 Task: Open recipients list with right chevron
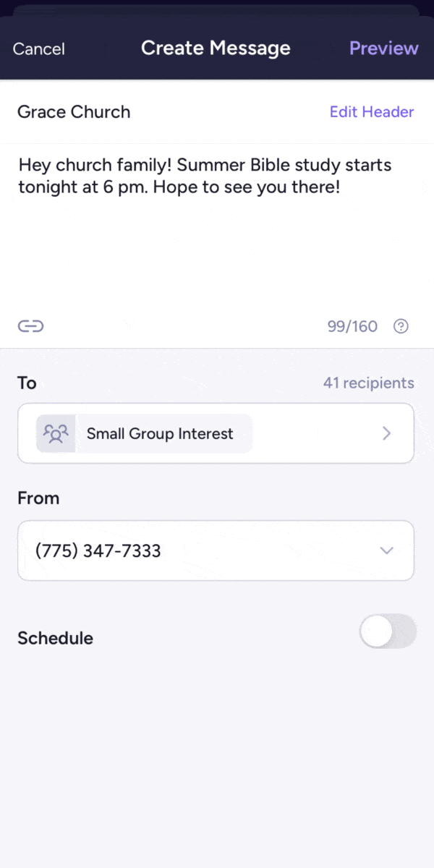(x=386, y=433)
